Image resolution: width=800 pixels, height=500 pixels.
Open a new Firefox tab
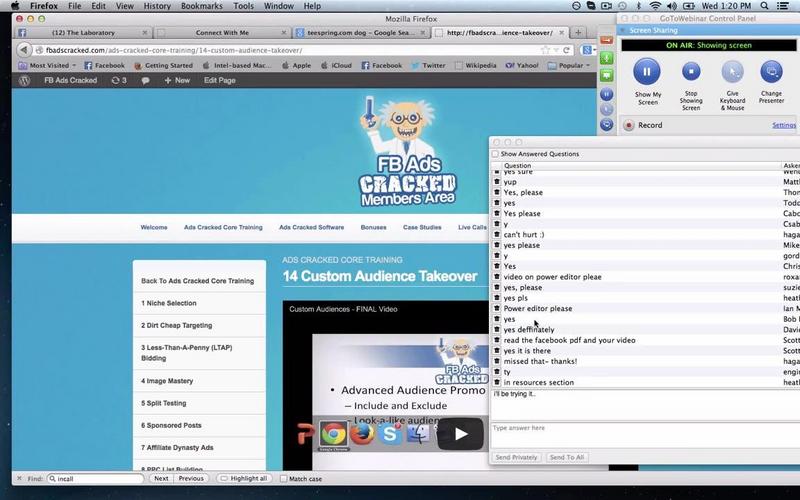578,33
